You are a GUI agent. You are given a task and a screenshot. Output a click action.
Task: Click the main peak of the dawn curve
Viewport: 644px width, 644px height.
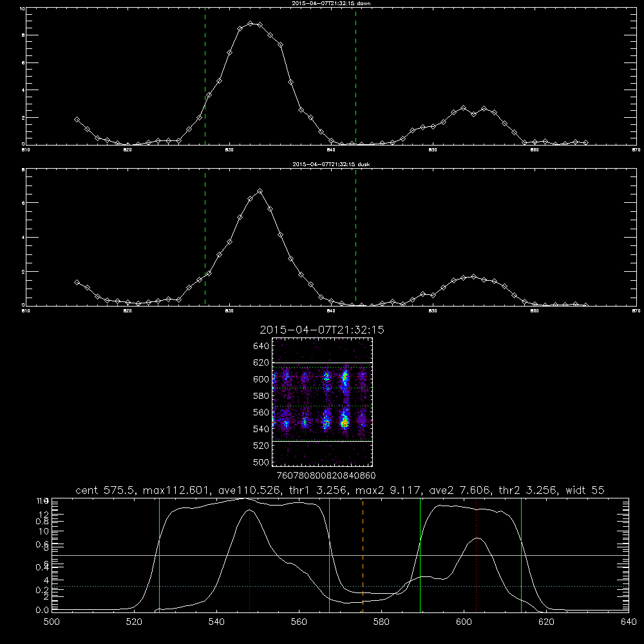(251, 24)
